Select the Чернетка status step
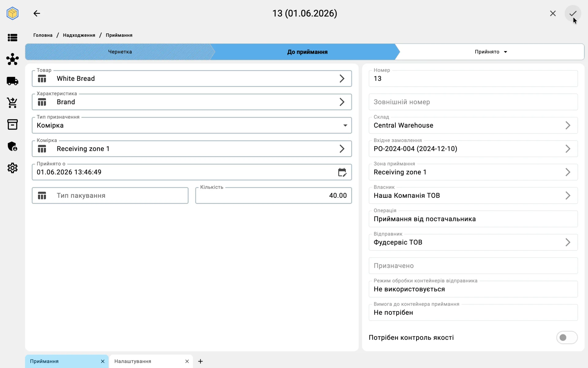 tap(120, 52)
